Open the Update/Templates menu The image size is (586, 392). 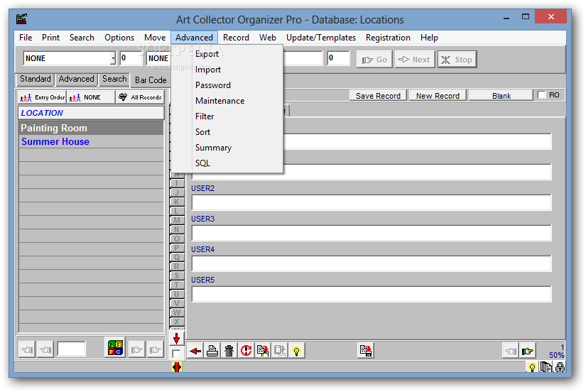click(320, 38)
